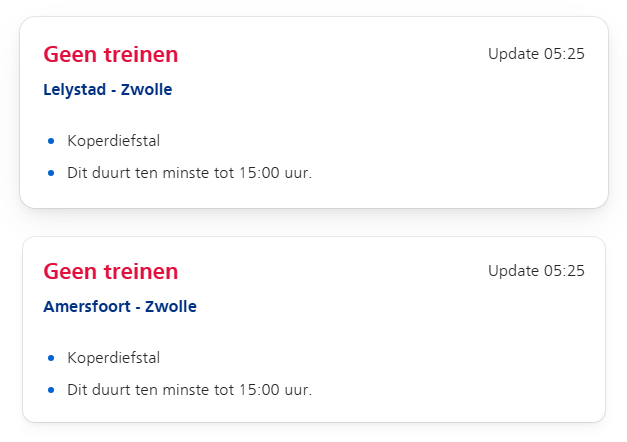Click bullet dot before 'Dit duurt' in Lelystad card

tap(50, 173)
